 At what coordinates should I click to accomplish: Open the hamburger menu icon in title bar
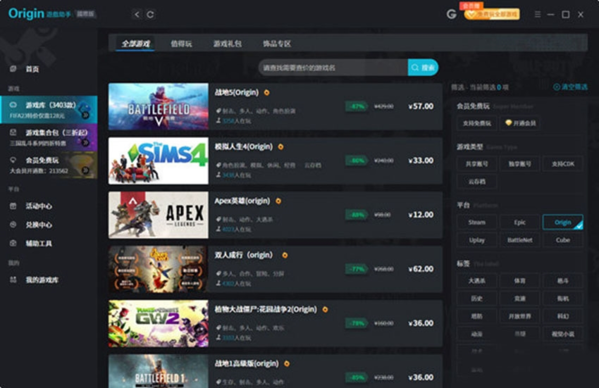537,15
